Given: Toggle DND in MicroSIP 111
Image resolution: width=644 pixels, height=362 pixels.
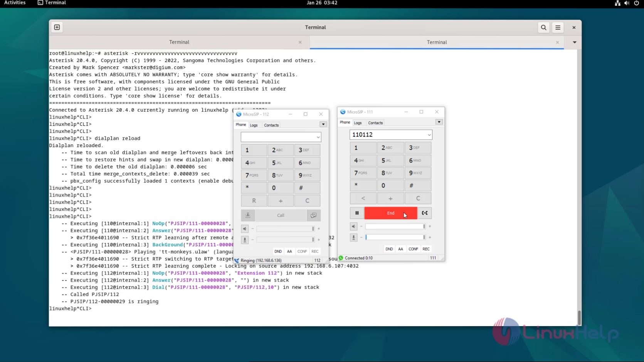Looking at the screenshot, I should pyautogui.click(x=389, y=249).
